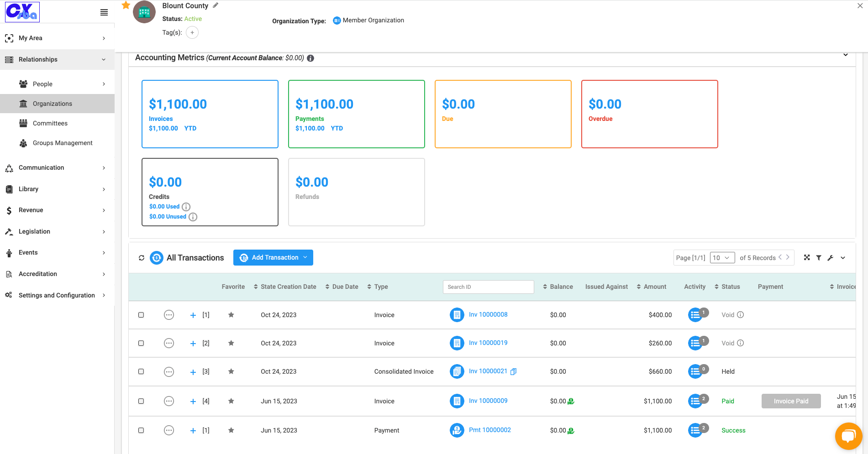This screenshot has height=454, width=868.
Task: Collapse the Accounting Metrics section
Action: (x=846, y=55)
